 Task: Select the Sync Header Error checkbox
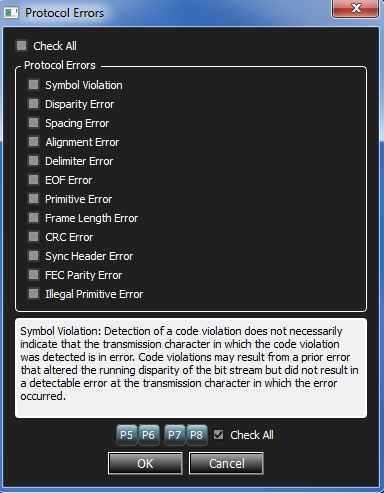pos(33,256)
